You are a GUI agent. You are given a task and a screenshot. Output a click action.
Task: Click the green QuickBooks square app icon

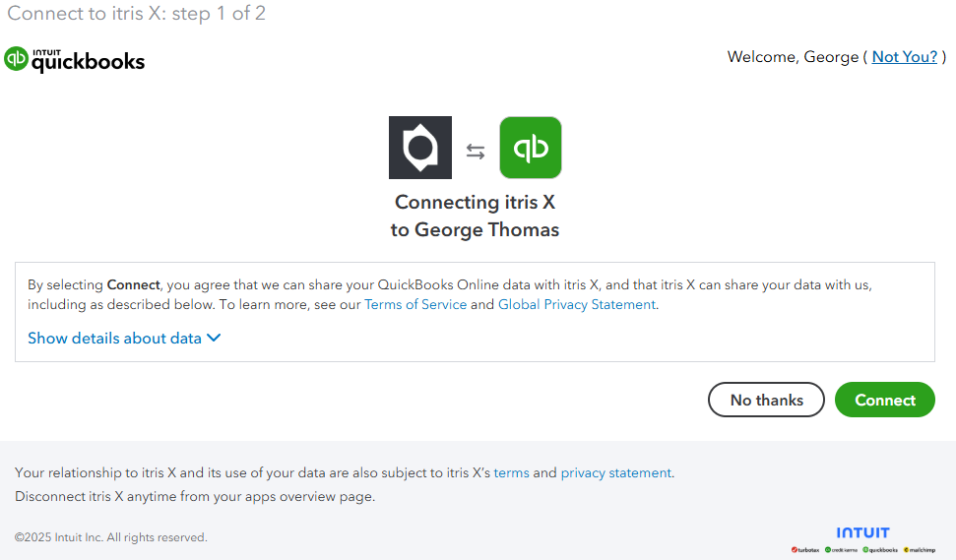tap(531, 148)
